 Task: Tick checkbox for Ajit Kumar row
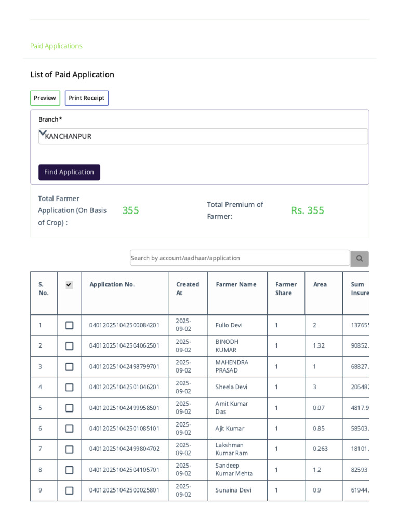69,429
